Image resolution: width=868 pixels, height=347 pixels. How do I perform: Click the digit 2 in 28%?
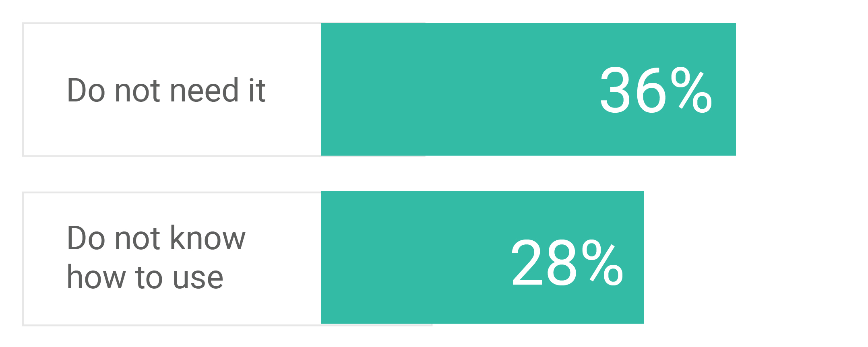pos(527,262)
